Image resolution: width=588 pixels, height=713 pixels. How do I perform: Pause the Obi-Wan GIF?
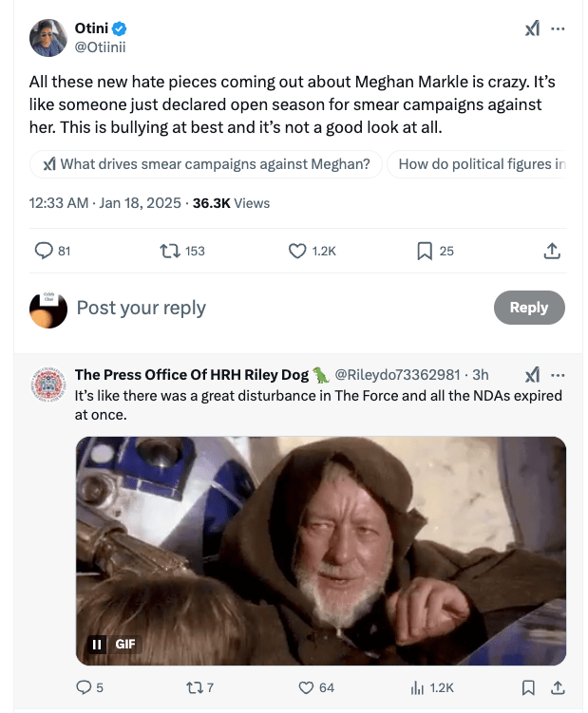96,645
